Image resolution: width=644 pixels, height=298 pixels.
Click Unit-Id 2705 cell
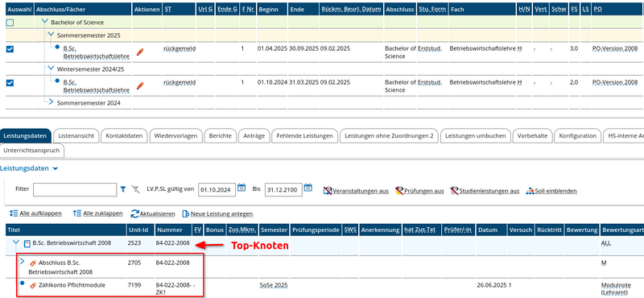[134, 263]
